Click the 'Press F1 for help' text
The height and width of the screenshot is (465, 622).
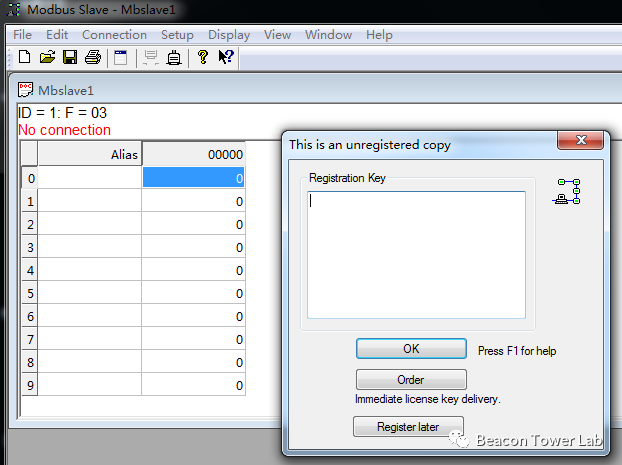517,351
